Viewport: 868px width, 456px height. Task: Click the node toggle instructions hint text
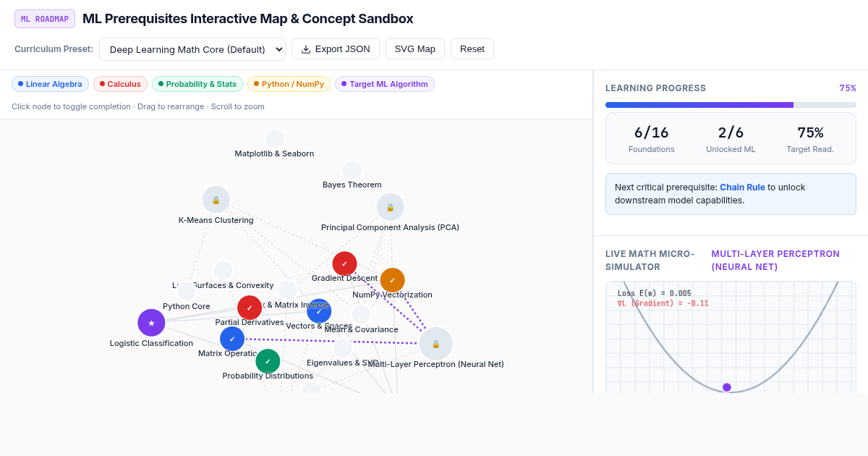coord(138,106)
